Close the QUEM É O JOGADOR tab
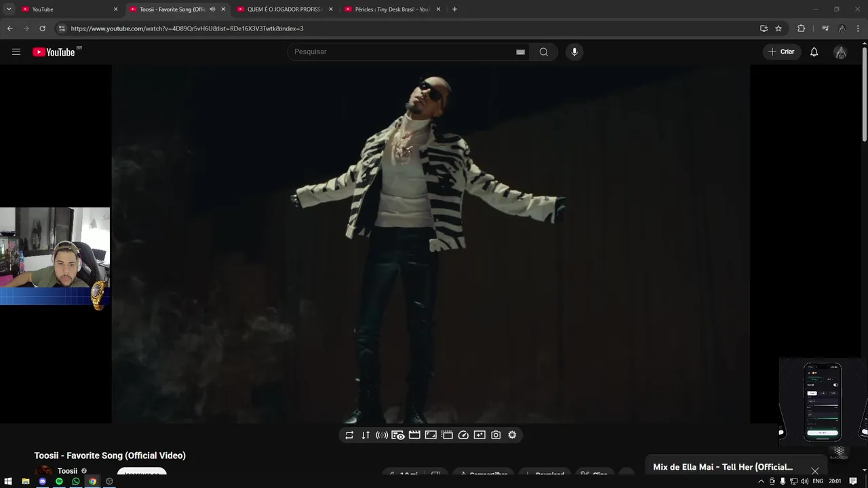This screenshot has height=488, width=868. click(x=331, y=9)
